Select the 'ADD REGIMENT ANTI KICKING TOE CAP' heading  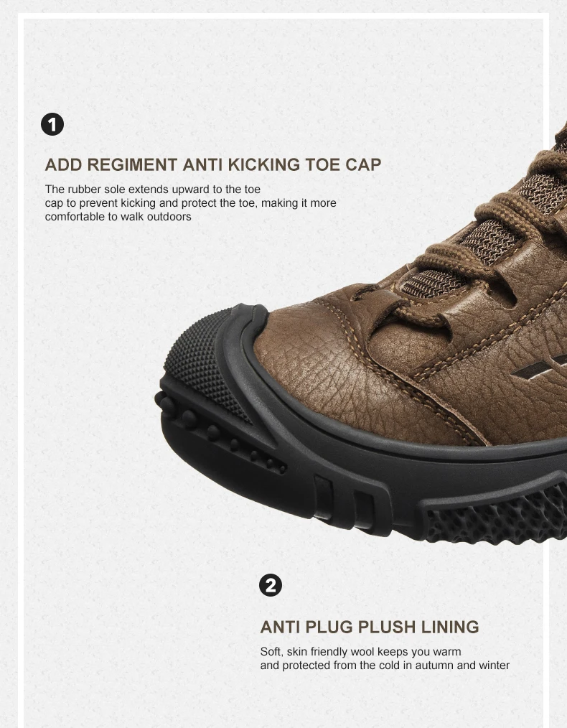coord(213,165)
